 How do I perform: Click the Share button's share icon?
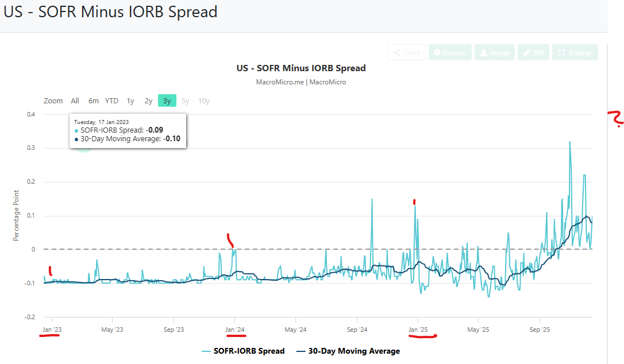pyautogui.click(x=396, y=53)
